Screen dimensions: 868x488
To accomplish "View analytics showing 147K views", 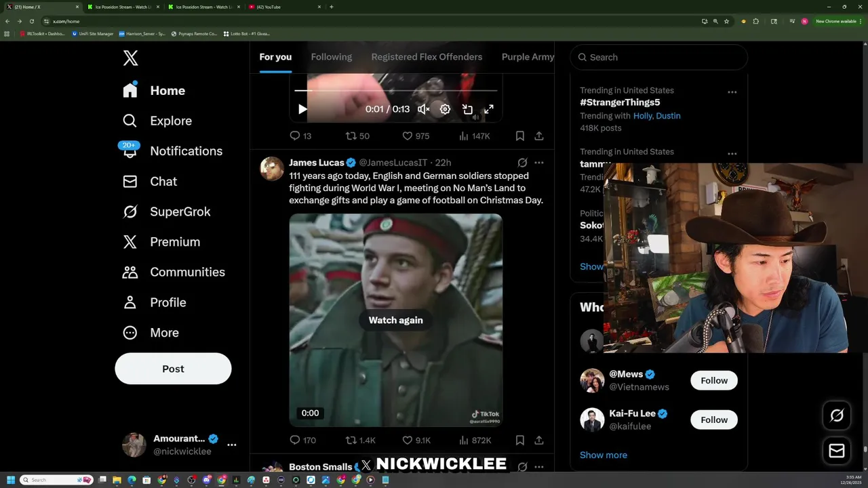I will pyautogui.click(x=474, y=136).
